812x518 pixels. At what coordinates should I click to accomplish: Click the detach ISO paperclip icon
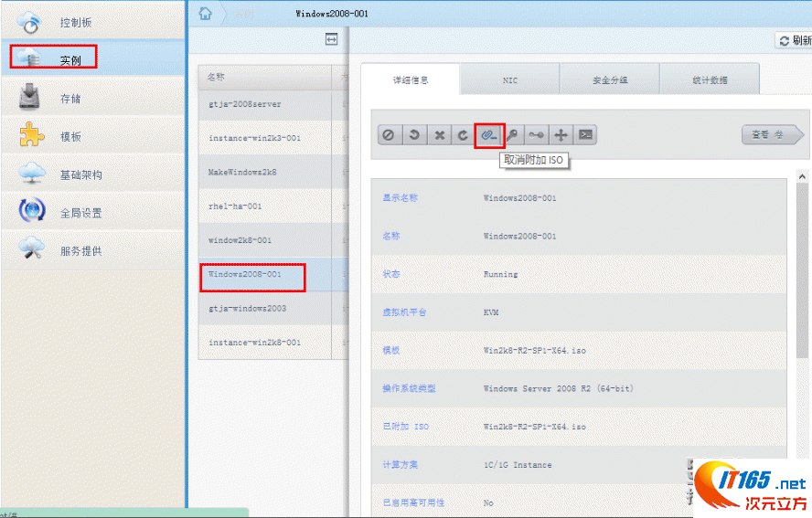point(489,135)
